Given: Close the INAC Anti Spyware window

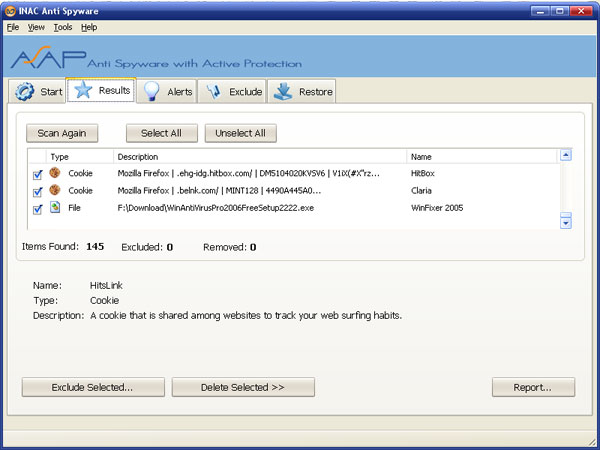Looking at the screenshot, I should (581, 11).
